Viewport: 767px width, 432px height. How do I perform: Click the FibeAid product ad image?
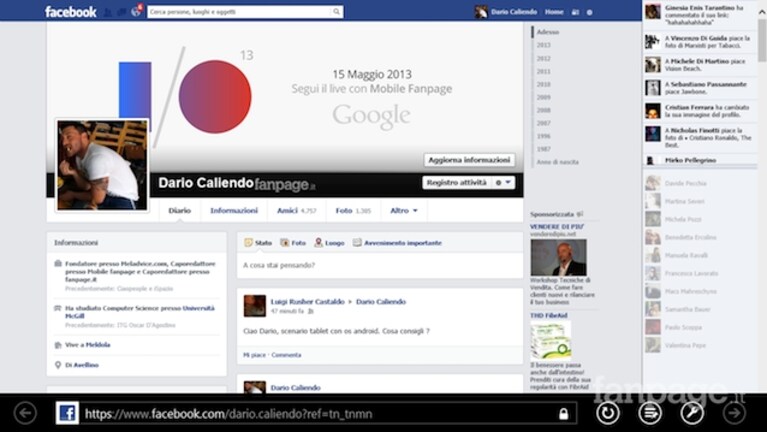(550, 341)
